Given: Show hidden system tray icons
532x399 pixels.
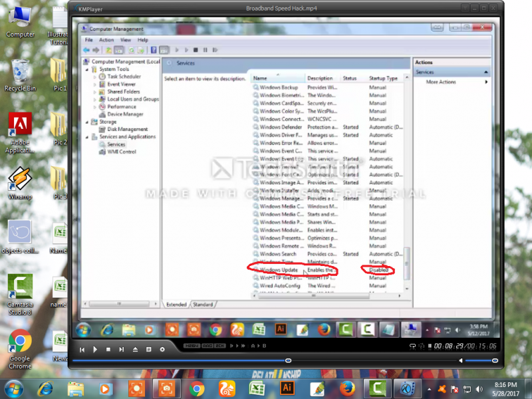Looking at the screenshot, I should click(429, 389).
